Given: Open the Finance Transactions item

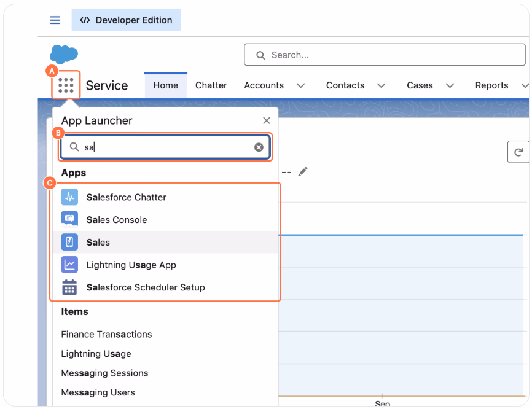Looking at the screenshot, I should [x=106, y=335].
